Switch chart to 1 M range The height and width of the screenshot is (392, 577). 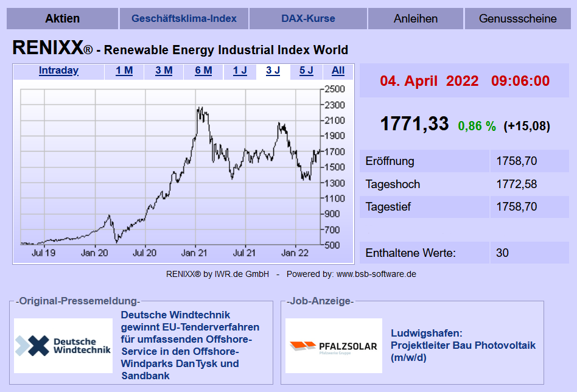tap(124, 71)
